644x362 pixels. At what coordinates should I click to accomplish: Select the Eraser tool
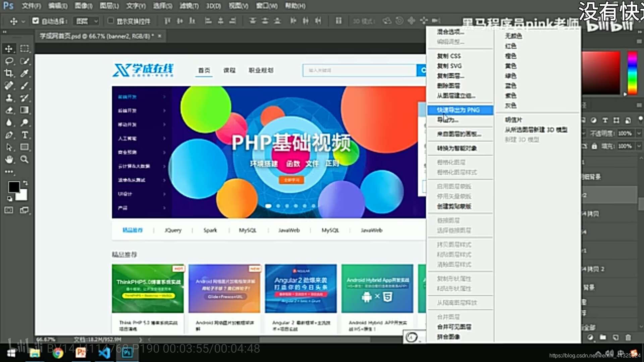click(9, 110)
